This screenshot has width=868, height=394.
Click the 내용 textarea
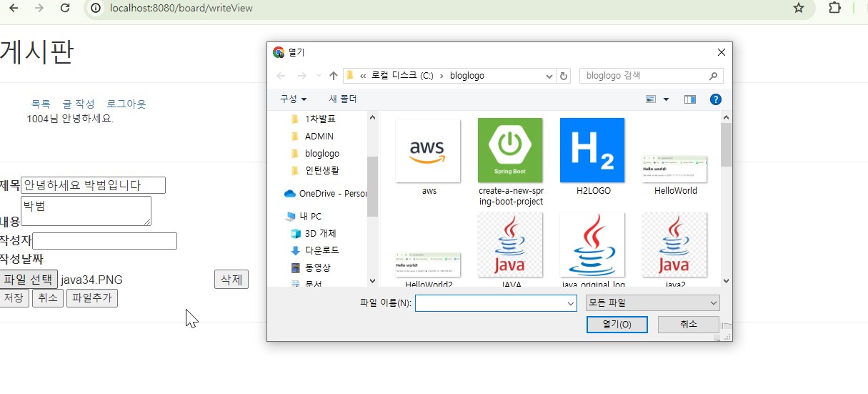[86, 211]
